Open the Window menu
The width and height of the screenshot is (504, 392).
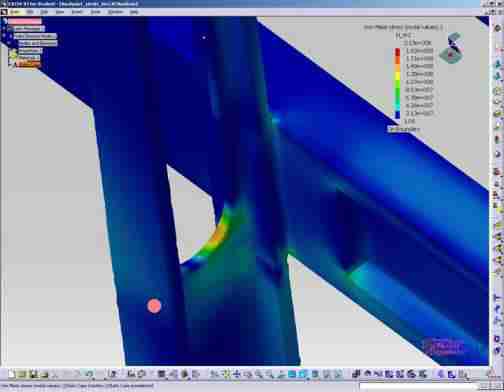[115, 12]
